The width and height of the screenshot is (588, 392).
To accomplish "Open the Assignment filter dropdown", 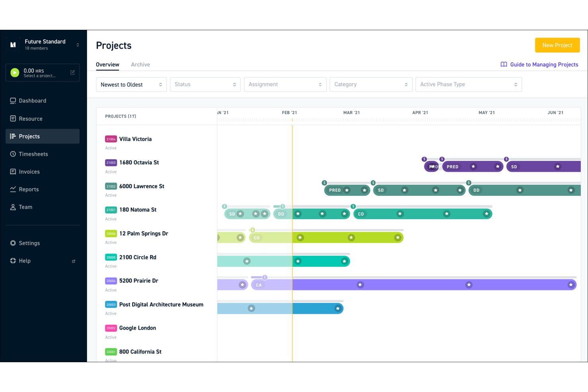I will [x=285, y=85].
